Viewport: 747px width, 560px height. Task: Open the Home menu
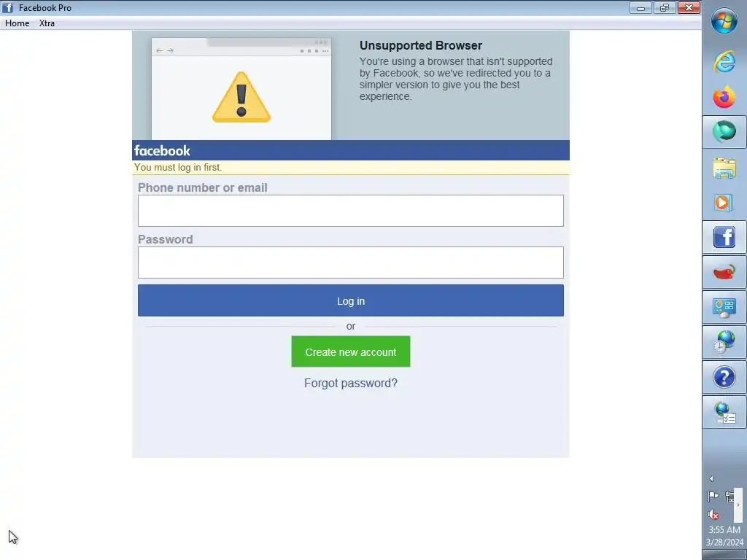pyautogui.click(x=18, y=23)
